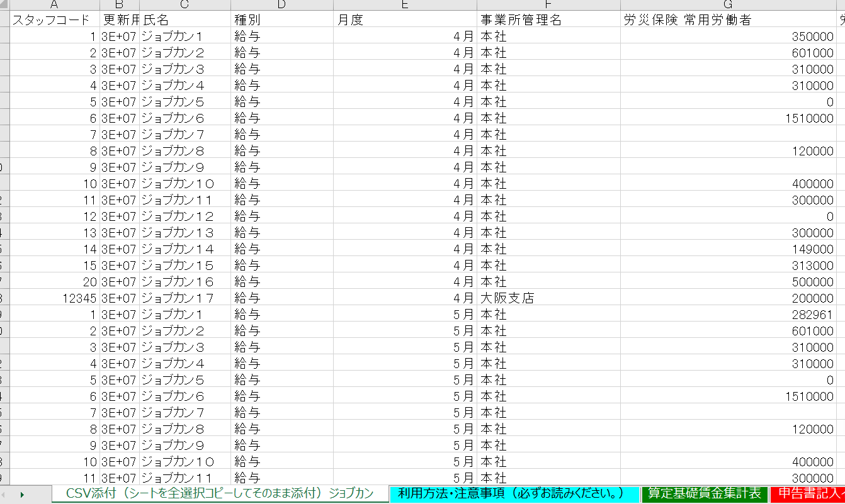Select 種別 給与 cell in ジョブカン１６ row
This screenshot has height=504, width=845.
282,281
